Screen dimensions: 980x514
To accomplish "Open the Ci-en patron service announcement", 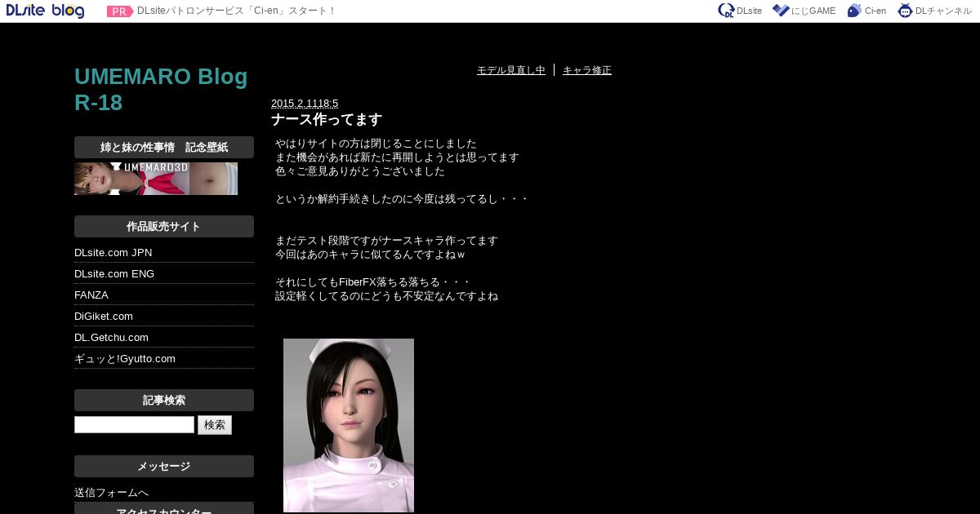I will 236,11.
